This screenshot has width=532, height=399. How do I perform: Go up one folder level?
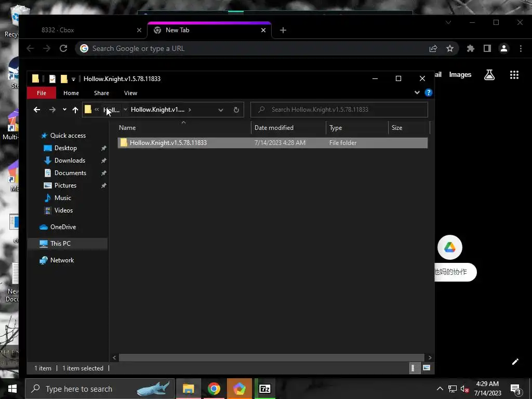[x=75, y=110]
